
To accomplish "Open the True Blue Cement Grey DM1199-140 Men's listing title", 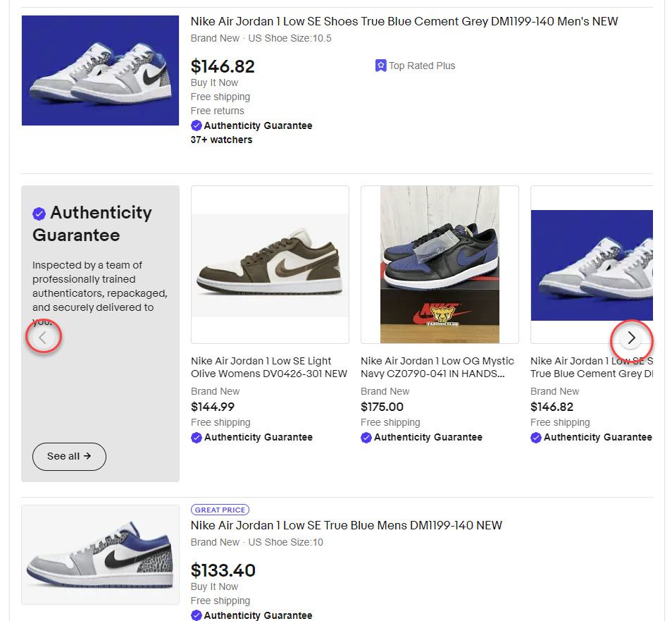I will (404, 21).
